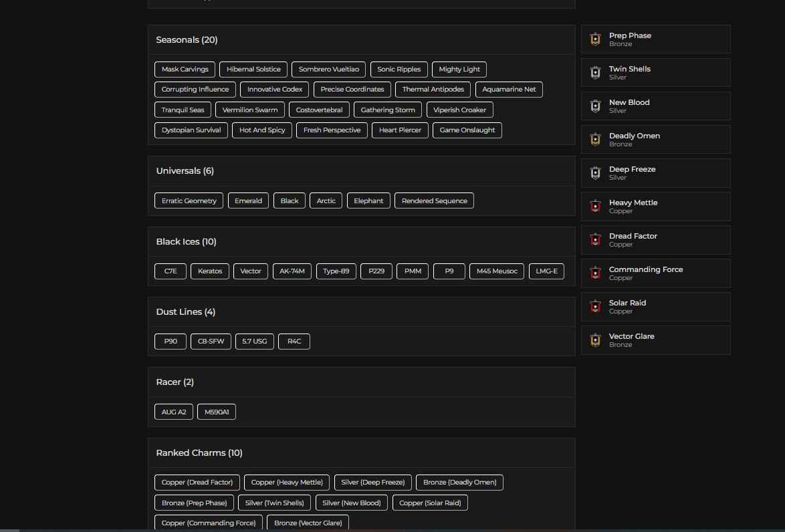Click the C8-SFW Dust Line tag
This screenshot has width=785, height=532.
211,342
